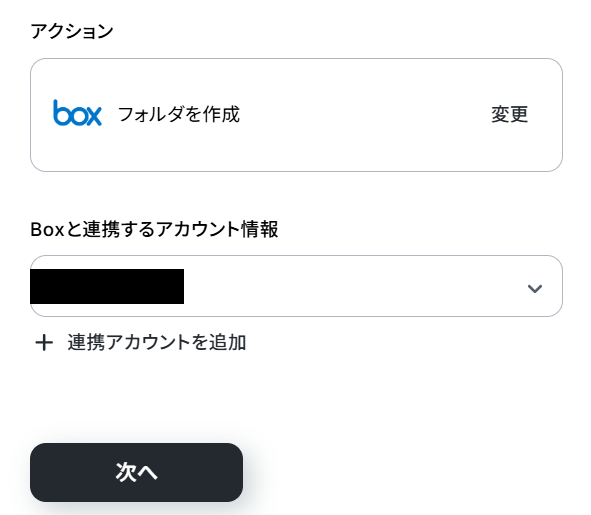The width and height of the screenshot is (591, 515).
Task: Select the blacked-out account value
Action: (x=107, y=287)
